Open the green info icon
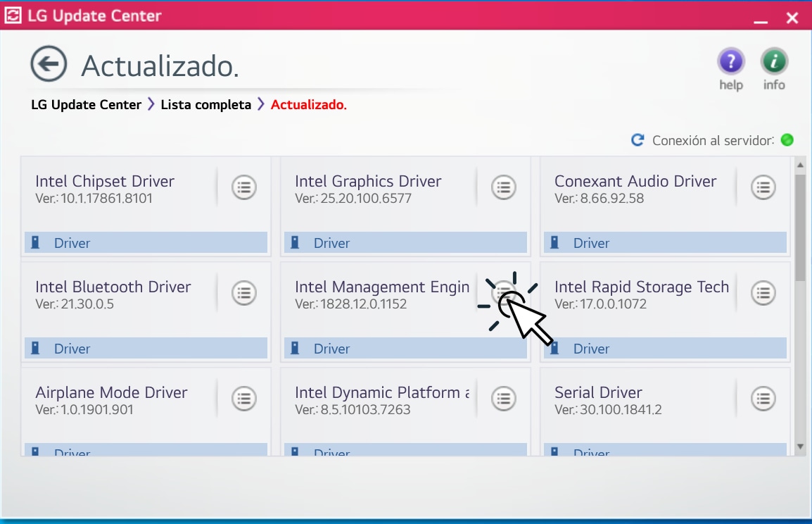This screenshot has width=812, height=524. [x=774, y=62]
